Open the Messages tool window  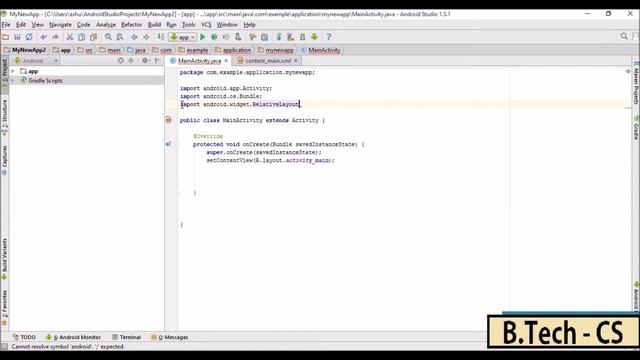tap(169, 337)
